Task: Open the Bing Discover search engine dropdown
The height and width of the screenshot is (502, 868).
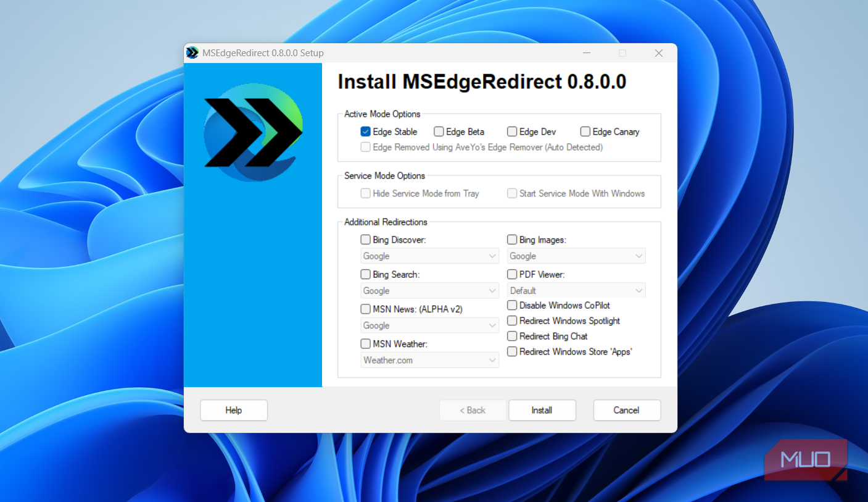Action: [x=430, y=256]
